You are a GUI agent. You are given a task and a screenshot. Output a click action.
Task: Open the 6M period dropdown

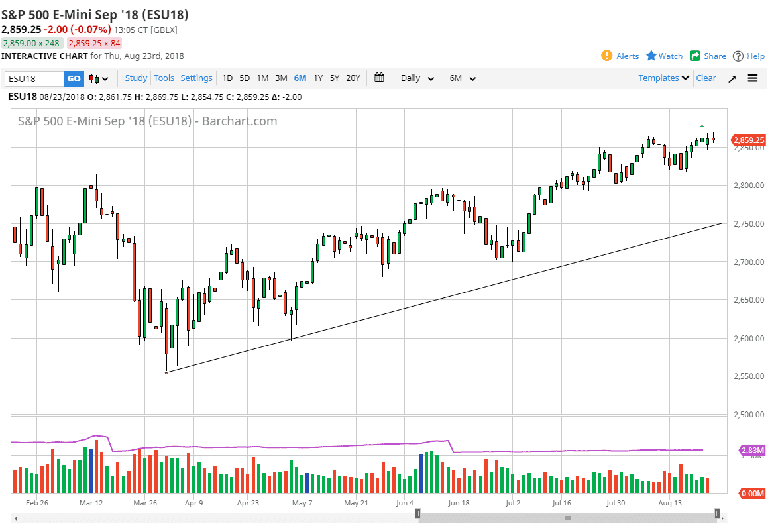(463, 78)
